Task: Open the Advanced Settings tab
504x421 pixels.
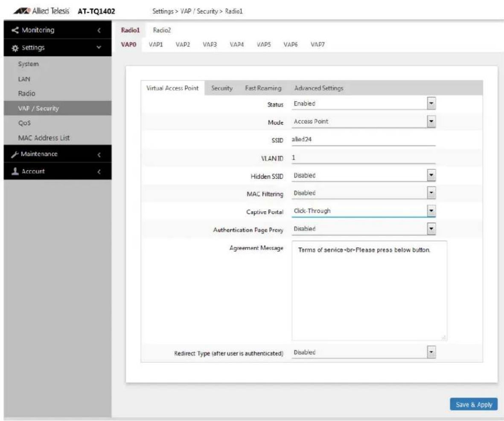Action: pos(318,88)
